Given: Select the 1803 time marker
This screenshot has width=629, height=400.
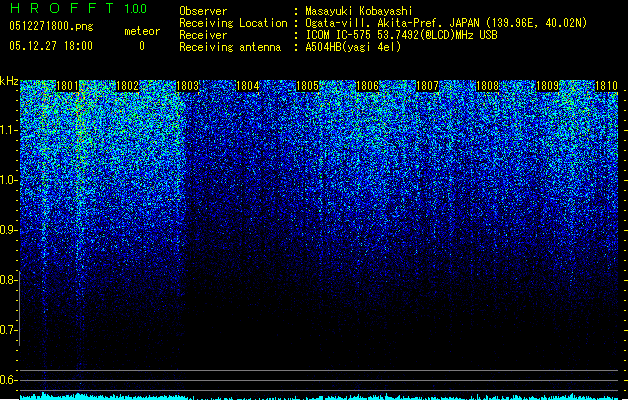Looking at the screenshot, I should 188,86.
